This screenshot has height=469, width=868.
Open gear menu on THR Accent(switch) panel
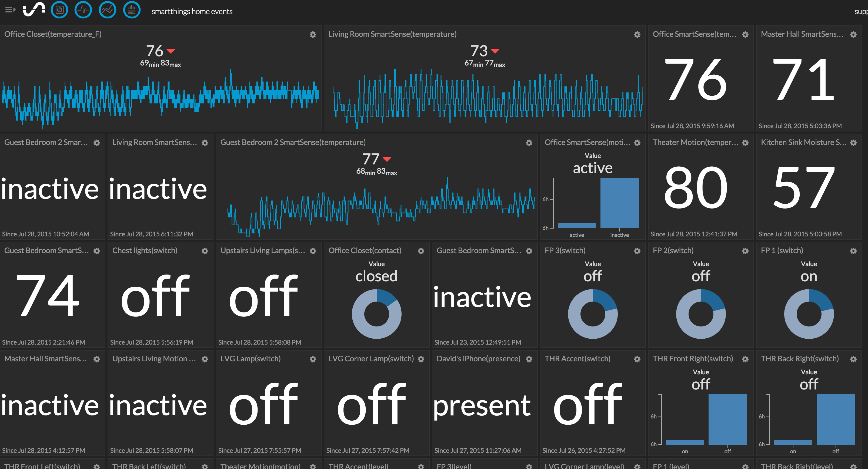click(x=637, y=359)
